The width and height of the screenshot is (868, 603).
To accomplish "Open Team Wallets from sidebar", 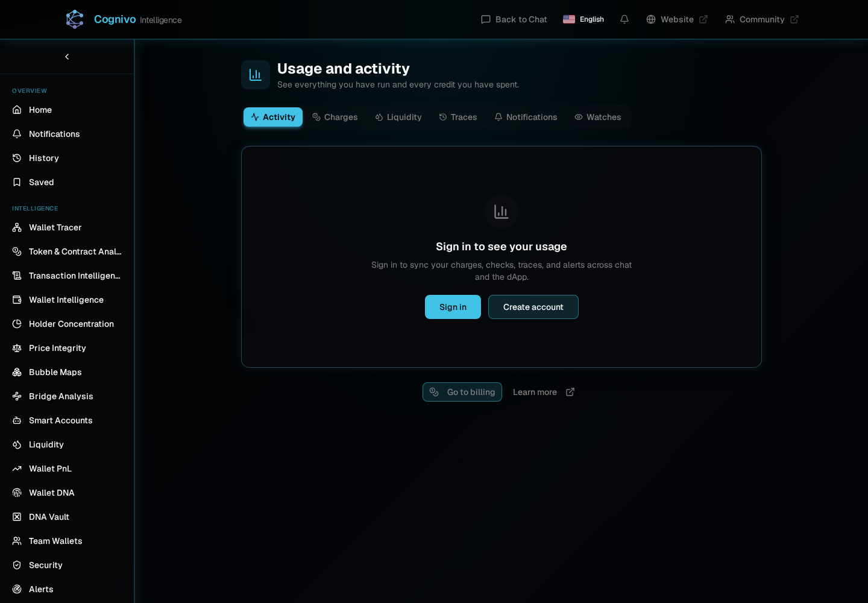I will 67,541.
